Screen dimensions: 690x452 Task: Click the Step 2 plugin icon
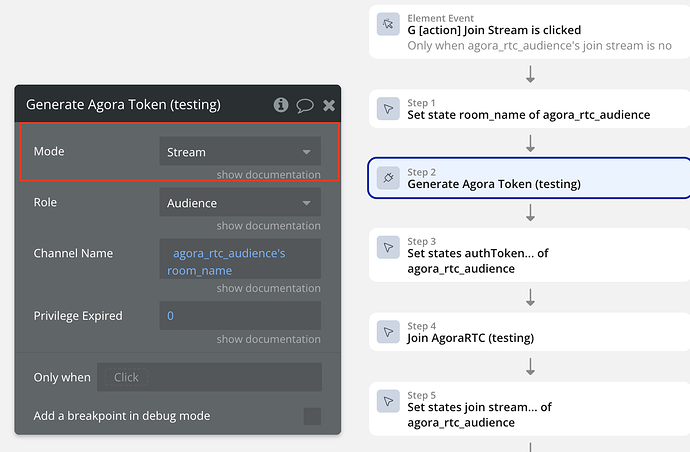388,178
